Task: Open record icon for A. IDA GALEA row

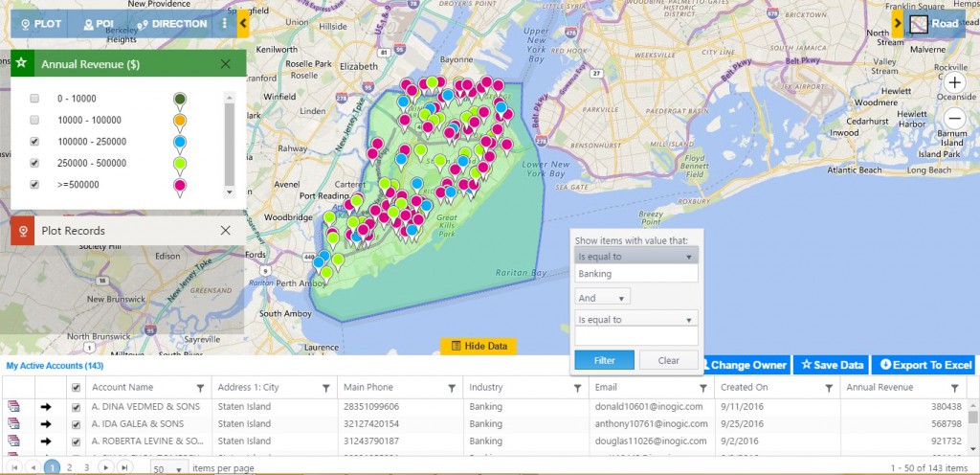Action: pyautogui.click(x=13, y=423)
